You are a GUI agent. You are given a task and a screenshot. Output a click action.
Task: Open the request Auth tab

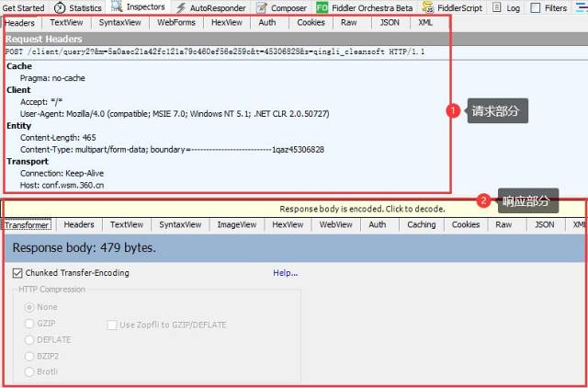[267, 22]
